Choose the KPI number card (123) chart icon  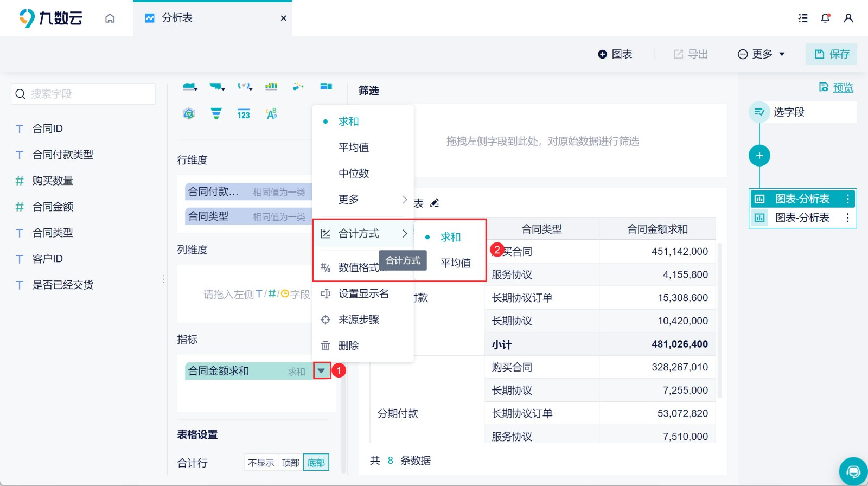coord(244,114)
